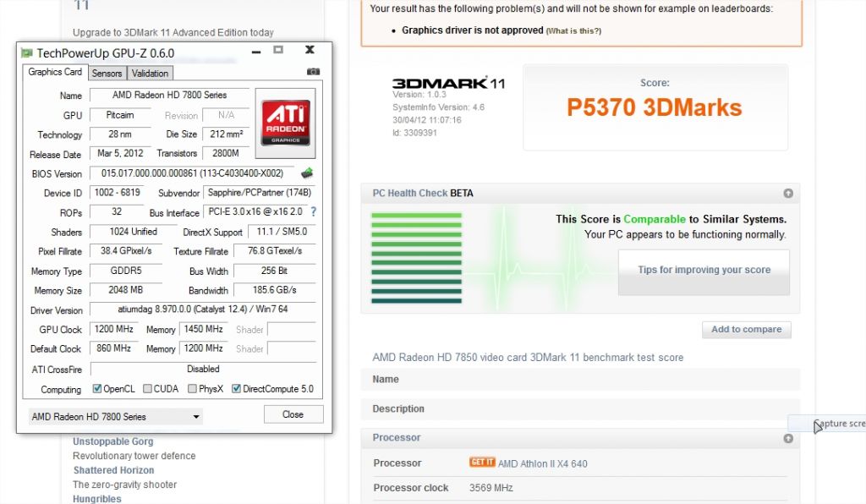The height and width of the screenshot is (504, 866).
Task: Click the Release Date Mar 5, 2012 field
Action: pos(120,153)
